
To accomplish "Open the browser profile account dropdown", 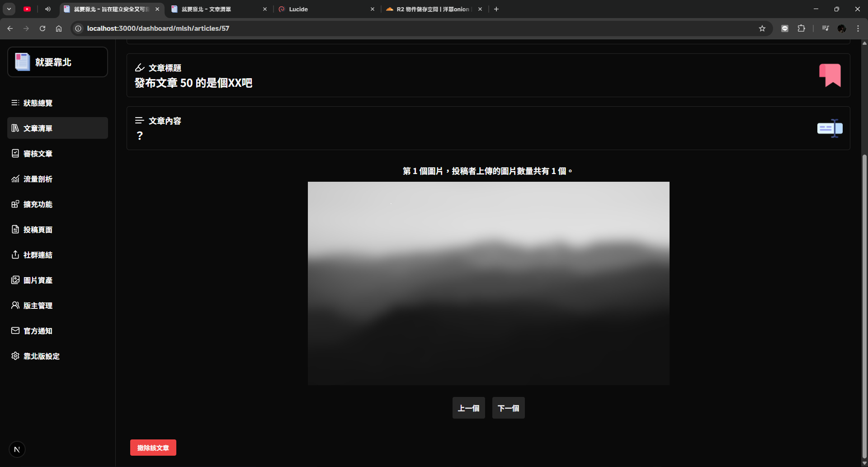I will 841,28.
